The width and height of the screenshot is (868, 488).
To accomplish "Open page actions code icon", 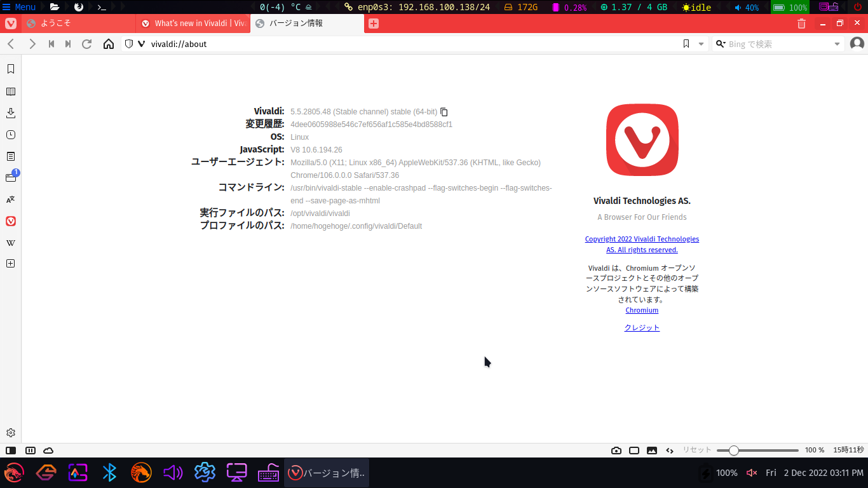I will (670, 451).
